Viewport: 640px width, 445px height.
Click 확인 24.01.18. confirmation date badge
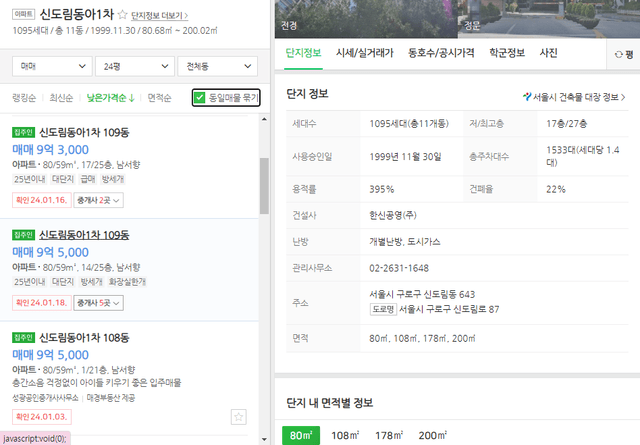click(x=42, y=303)
